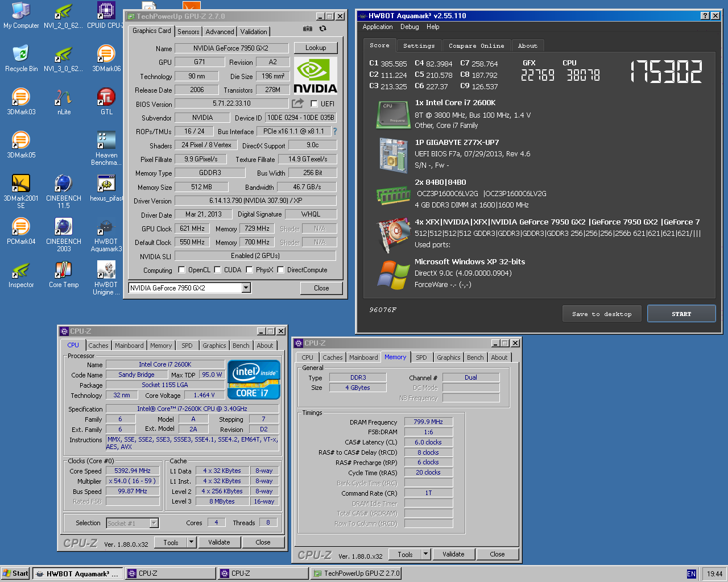Toggle the CUDA checkbox

point(217,270)
